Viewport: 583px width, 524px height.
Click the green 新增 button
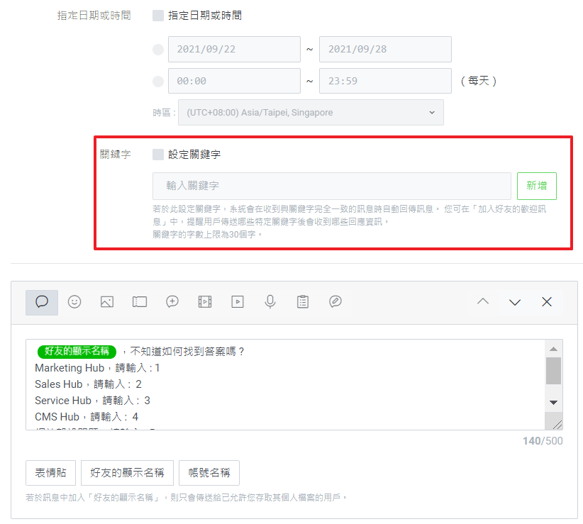[x=537, y=186]
